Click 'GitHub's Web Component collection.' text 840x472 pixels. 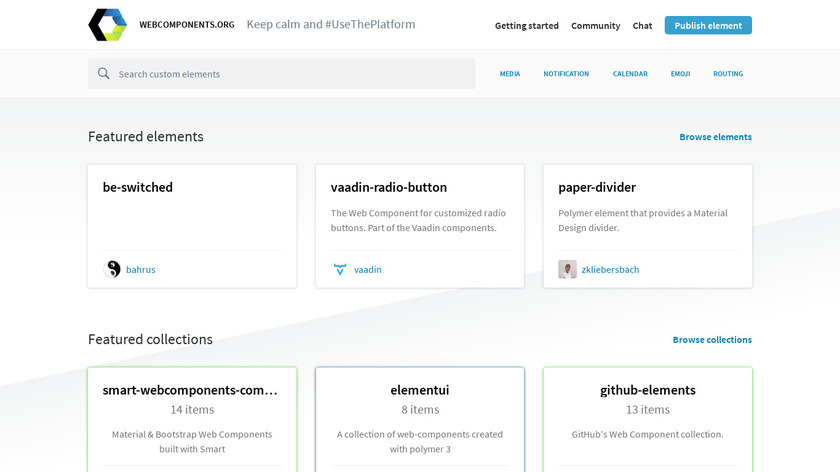point(647,434)
